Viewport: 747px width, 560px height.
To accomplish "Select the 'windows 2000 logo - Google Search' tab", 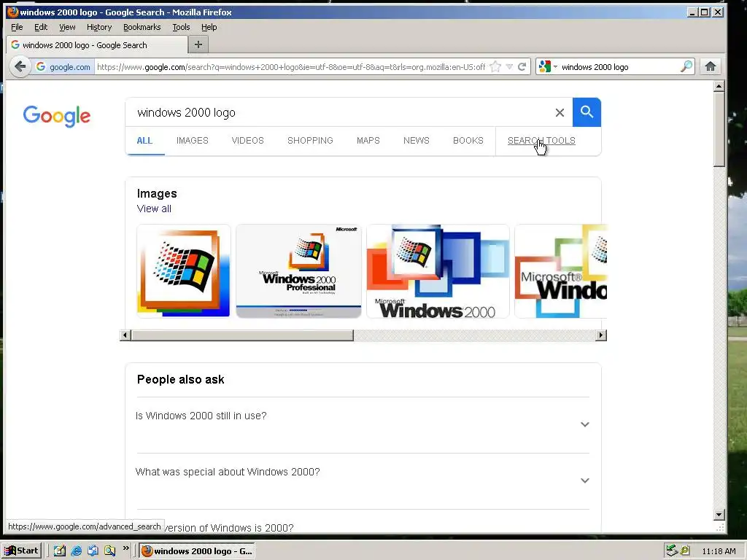I will click(97, 44).
